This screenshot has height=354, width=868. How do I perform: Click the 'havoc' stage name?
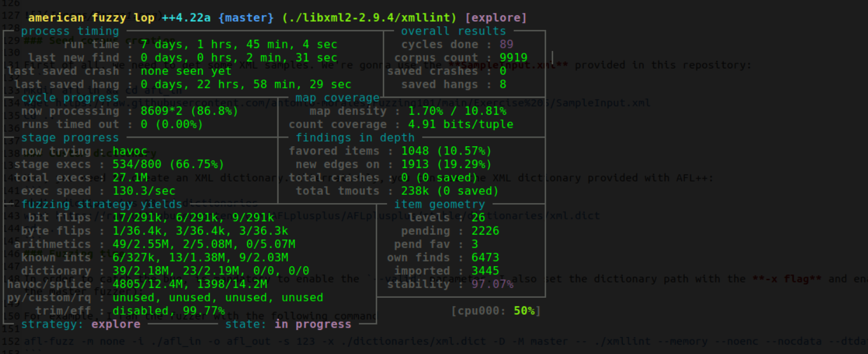coord(130,151)
